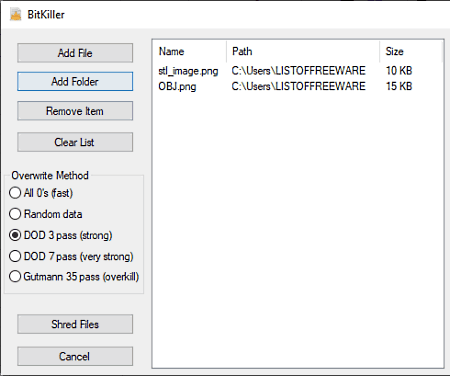Start shredding with Shred Files button
Screen dimensions: 450x376
click(75, 324)
